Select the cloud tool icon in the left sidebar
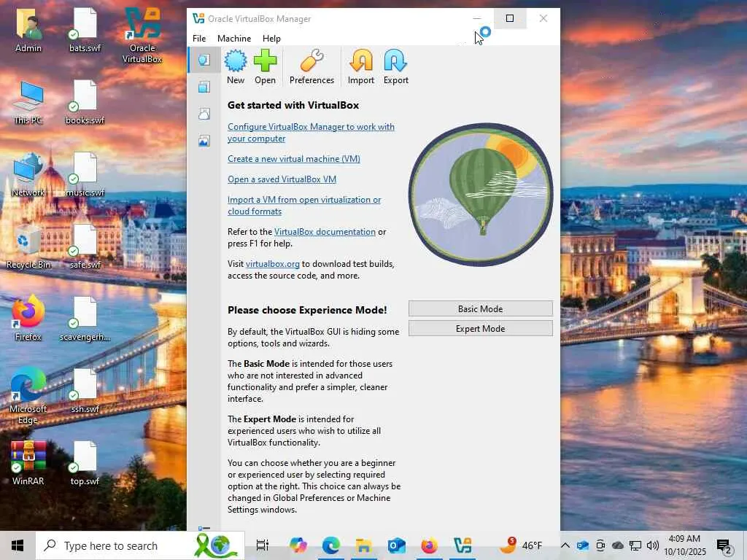The width and height of the screenshot is (747, 560). [x=204, y=113]
